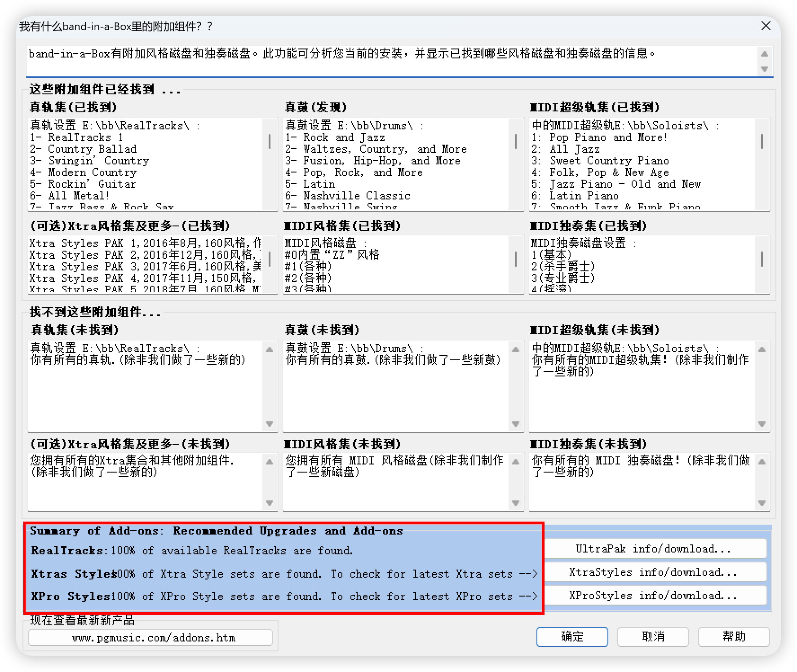The image size is (797, 672).
Task: Select '2(杀手爵士)' soloist line
Action: coord(563,267)
